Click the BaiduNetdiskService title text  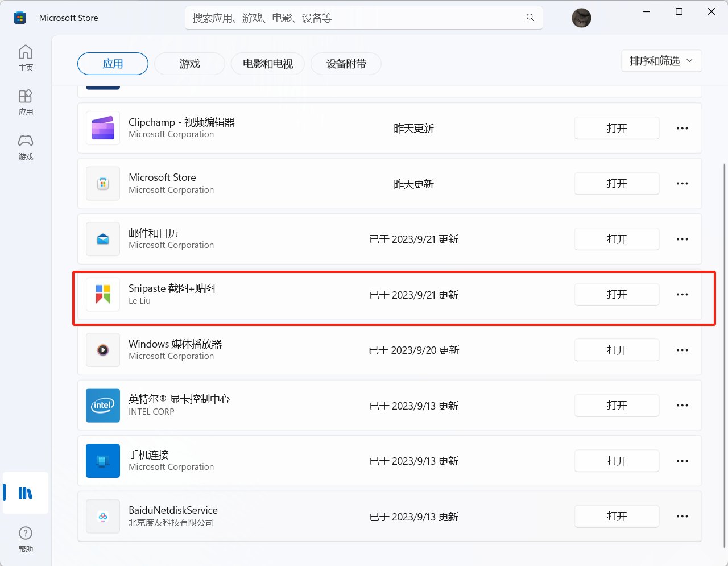tap(173, 510)
